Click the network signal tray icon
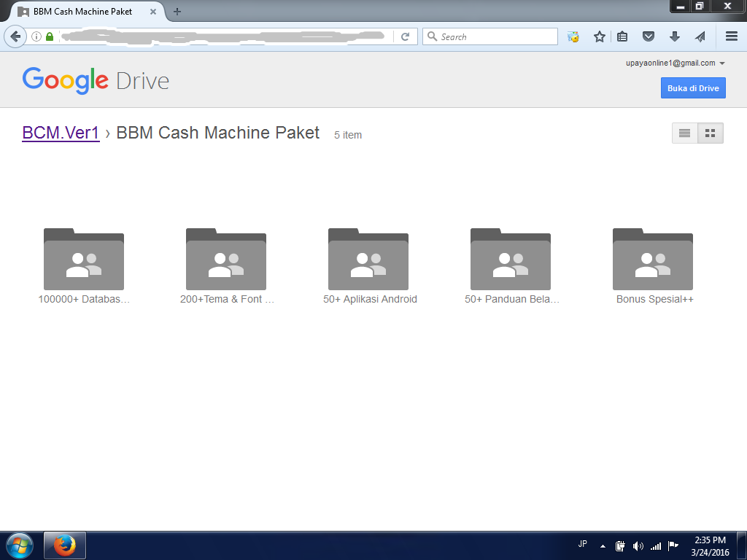 pos(656,546)
